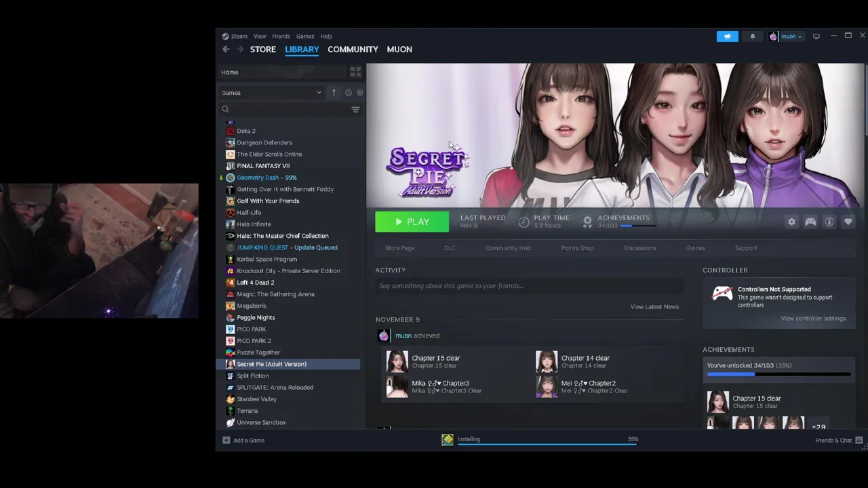Image resolution: width=868 pixels, height=488 pixels.
Task: Open the Help menu
Action: coord(326,37)
